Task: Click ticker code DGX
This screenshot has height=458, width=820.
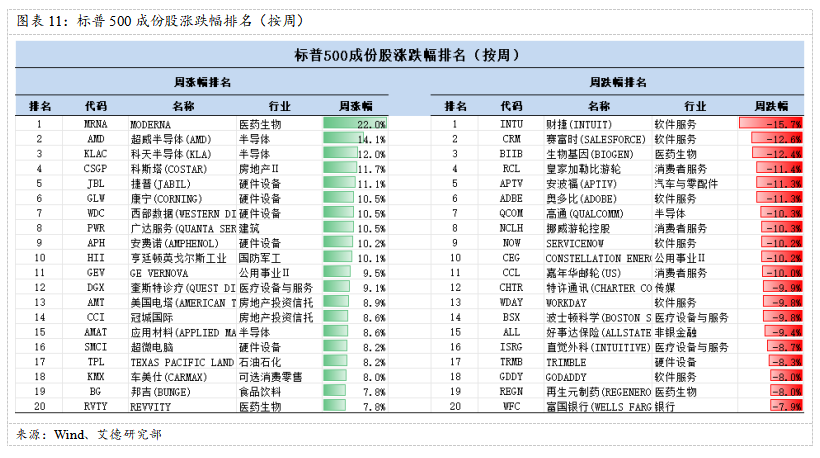Action: pyautogui.click(x=96, y=288)
